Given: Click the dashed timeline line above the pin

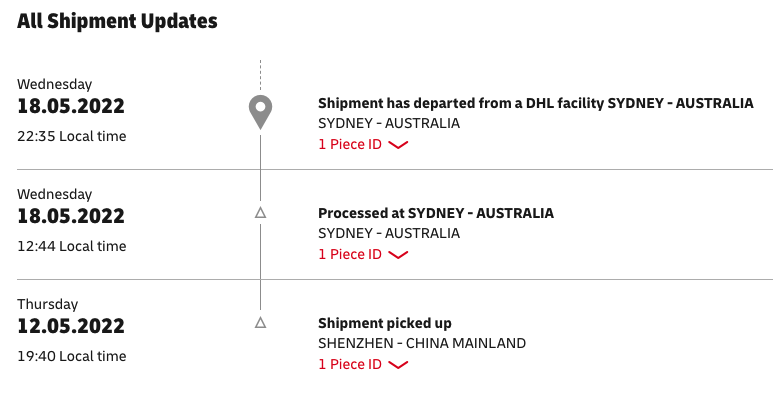Looking at the screenshot, I should tap(260, 75).
